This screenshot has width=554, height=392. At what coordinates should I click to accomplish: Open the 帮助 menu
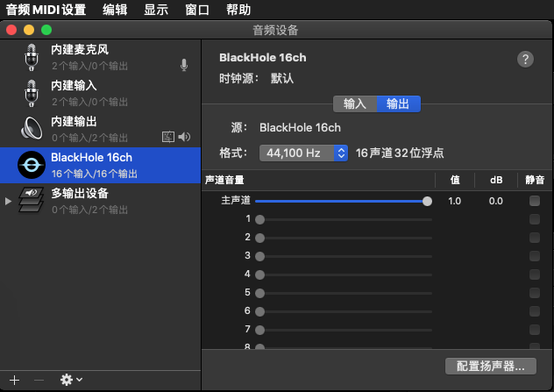click(238, 11)
